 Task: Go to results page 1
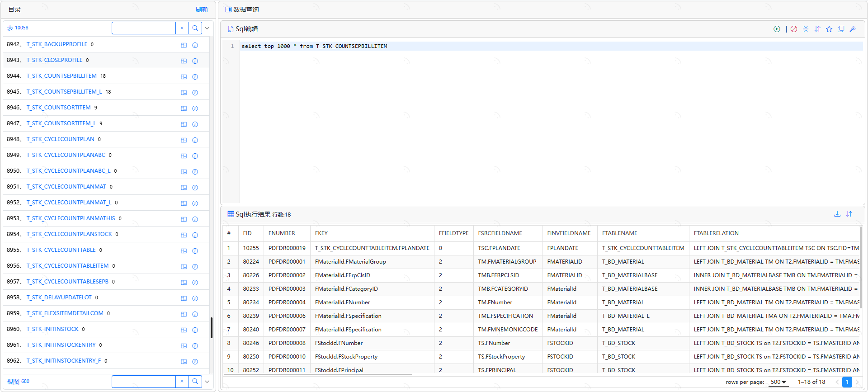click(847, 382)
